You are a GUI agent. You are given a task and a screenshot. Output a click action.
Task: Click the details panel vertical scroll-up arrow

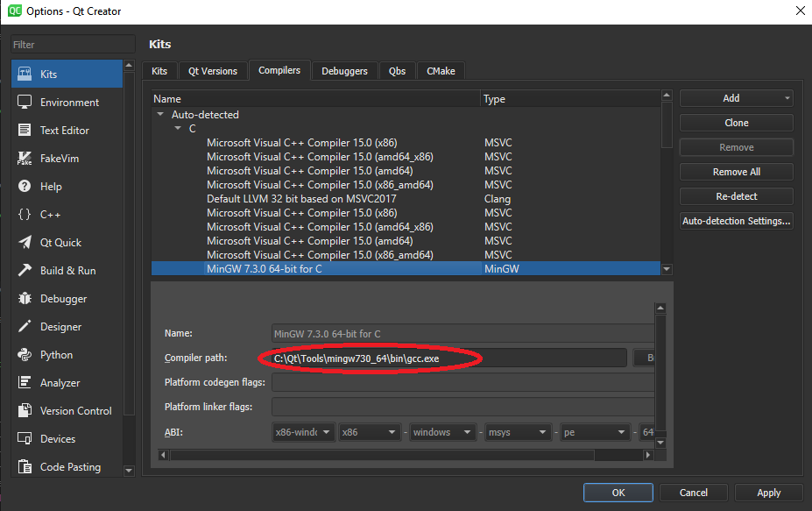coord(660,308)
